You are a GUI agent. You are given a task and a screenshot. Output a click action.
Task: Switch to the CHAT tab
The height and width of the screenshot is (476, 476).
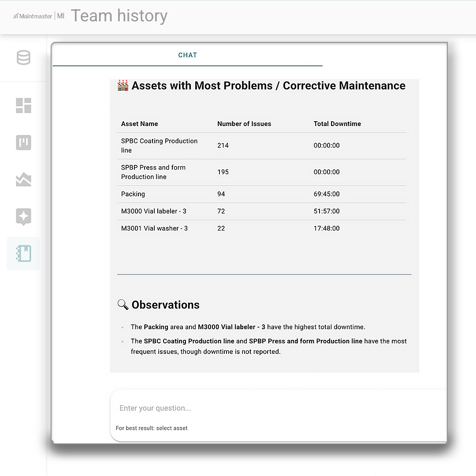[x=188, y=55]
